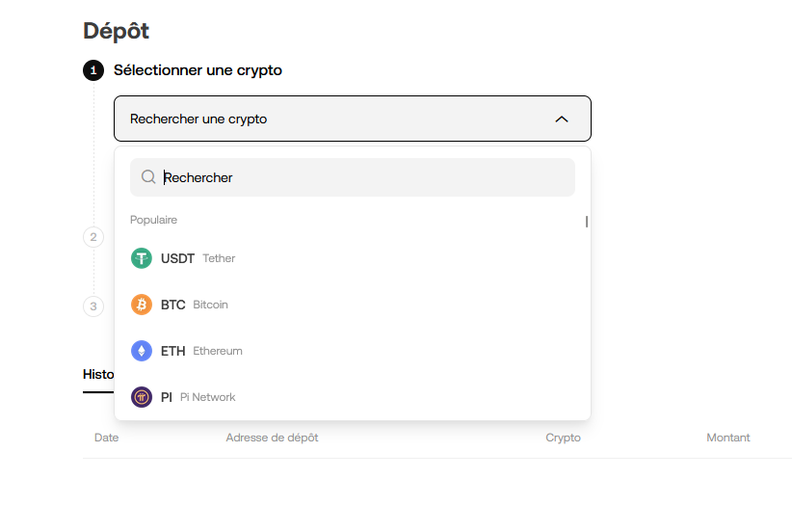Click step 1 black circle indicator
The image size is (792, 532).
(x=93, y=70)
